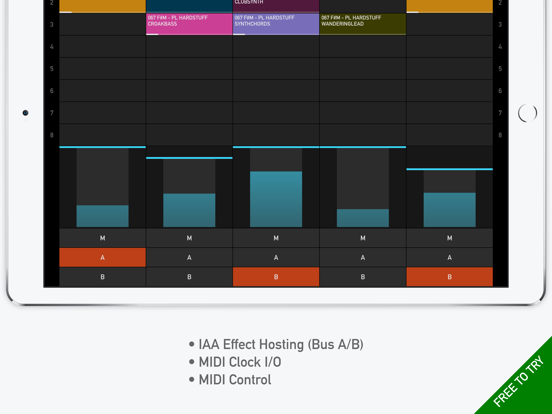Select the left-side scene number 4
Image resolution: width=552 pixels, height=414 pixels.
pos(52,46)
